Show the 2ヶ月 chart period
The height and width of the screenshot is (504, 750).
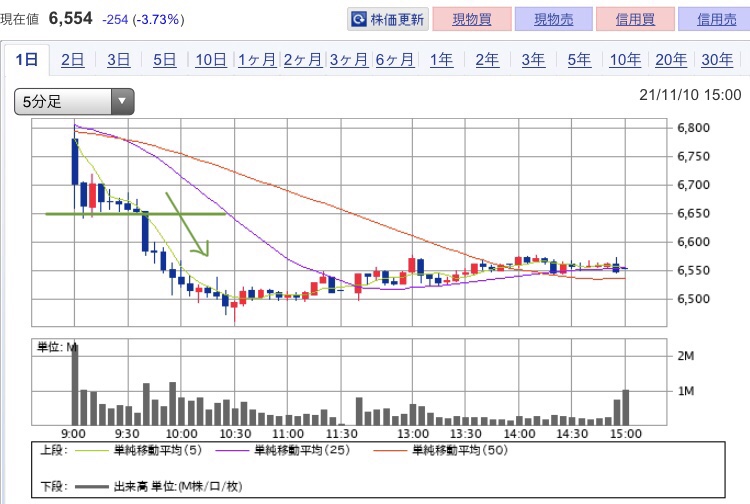click(303, 60)
